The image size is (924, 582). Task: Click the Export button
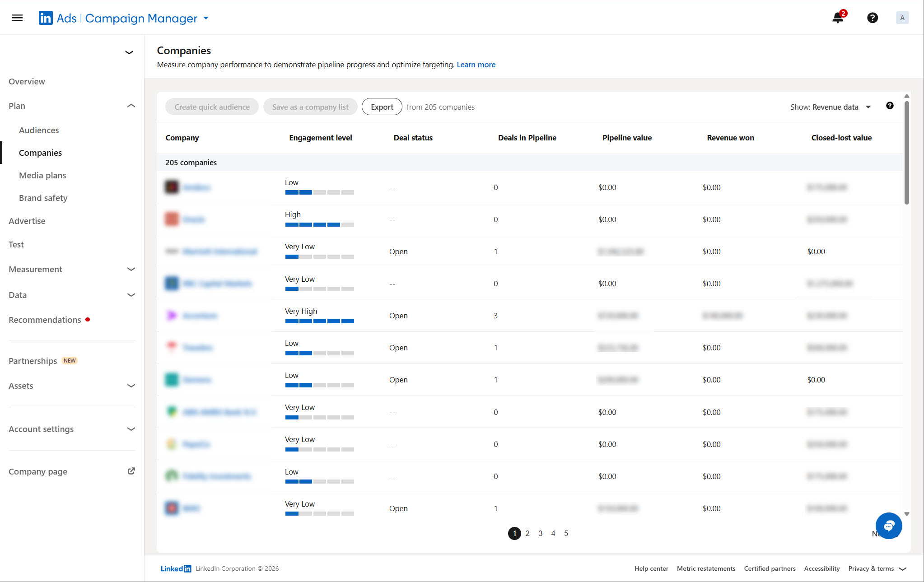click(x=382, y=107)
